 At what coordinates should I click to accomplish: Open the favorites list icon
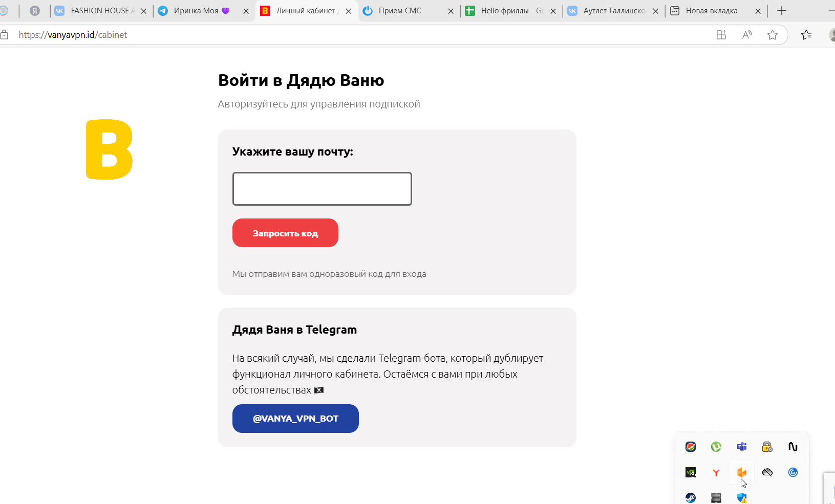click(806, 35)
